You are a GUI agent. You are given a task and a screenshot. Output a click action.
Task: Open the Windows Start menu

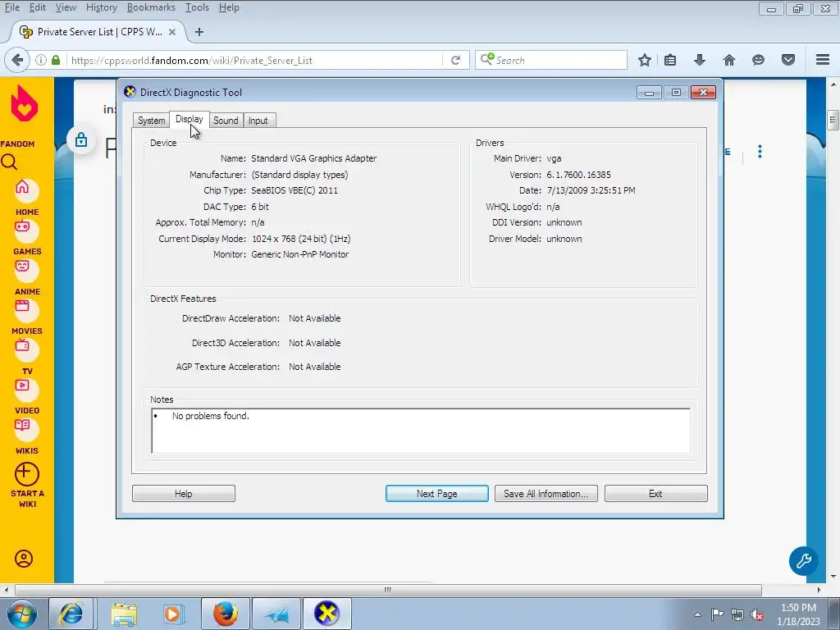click(22, 614)
